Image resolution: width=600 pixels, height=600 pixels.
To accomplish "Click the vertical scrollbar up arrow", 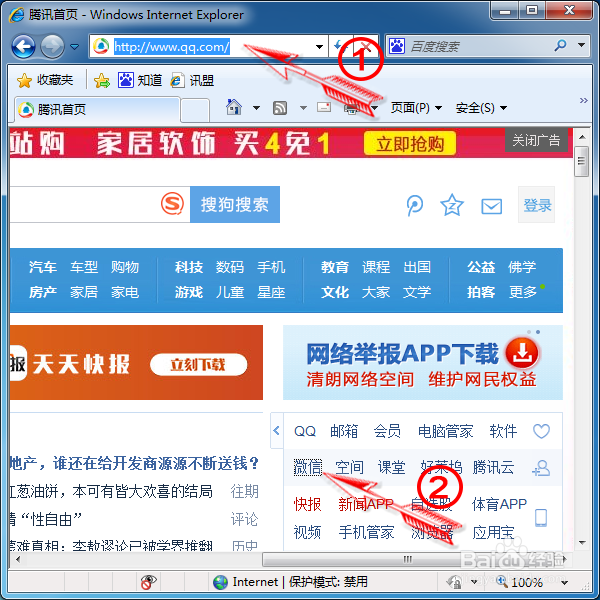I will (x=582, y=137).
